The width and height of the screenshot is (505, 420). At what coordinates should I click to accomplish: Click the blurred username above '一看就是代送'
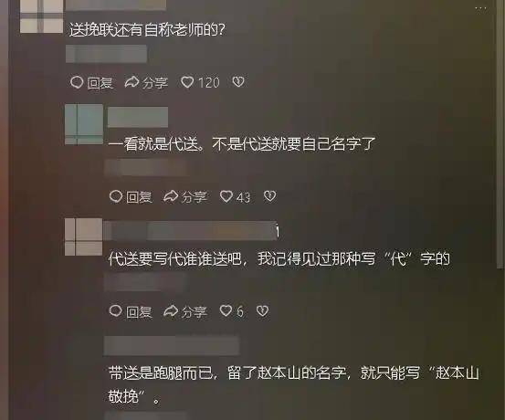(x=138, y=117)
